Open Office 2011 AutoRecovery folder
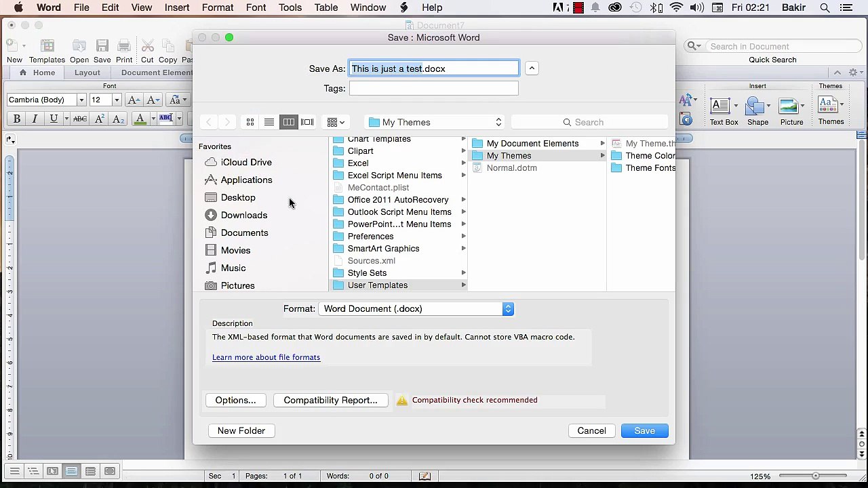 coord(399,200)
